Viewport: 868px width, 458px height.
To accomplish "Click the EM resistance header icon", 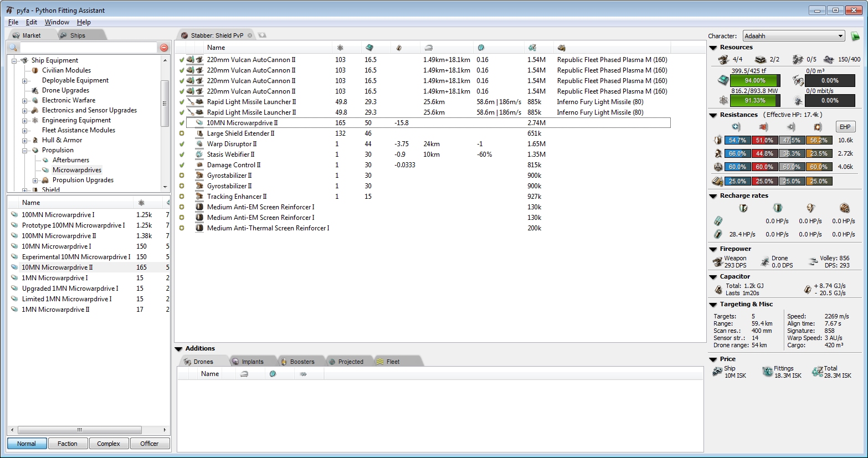I will coord(736,127).
